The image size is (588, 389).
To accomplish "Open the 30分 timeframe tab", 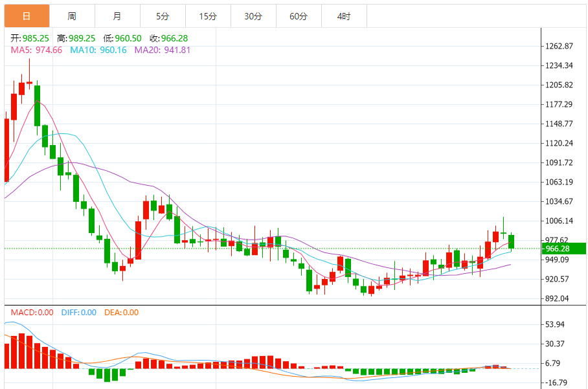I will pos(253,16).
